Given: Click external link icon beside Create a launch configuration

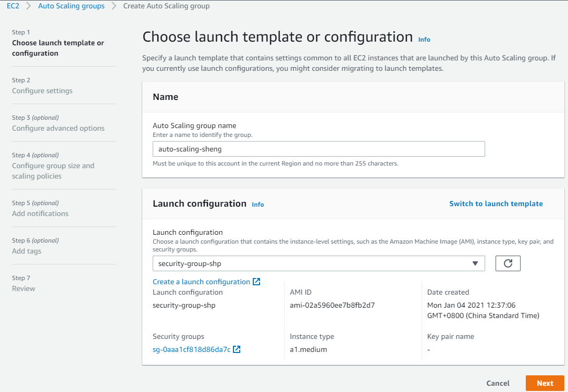Looking at the screenshot, I should (x=256, y=282).
